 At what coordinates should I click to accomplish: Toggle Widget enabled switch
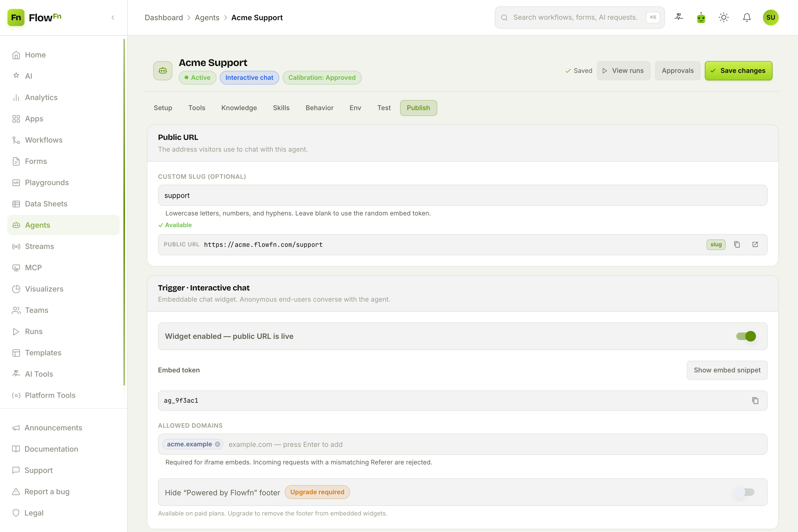746,336
